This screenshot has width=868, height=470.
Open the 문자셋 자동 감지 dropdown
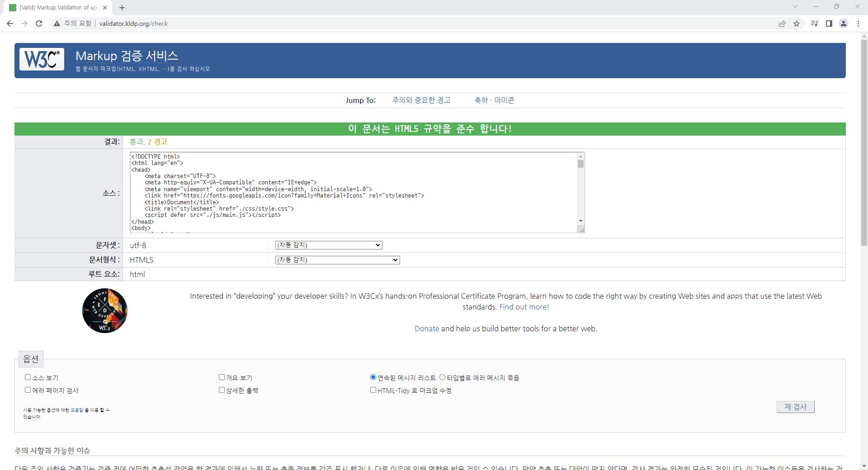[329, 245]
